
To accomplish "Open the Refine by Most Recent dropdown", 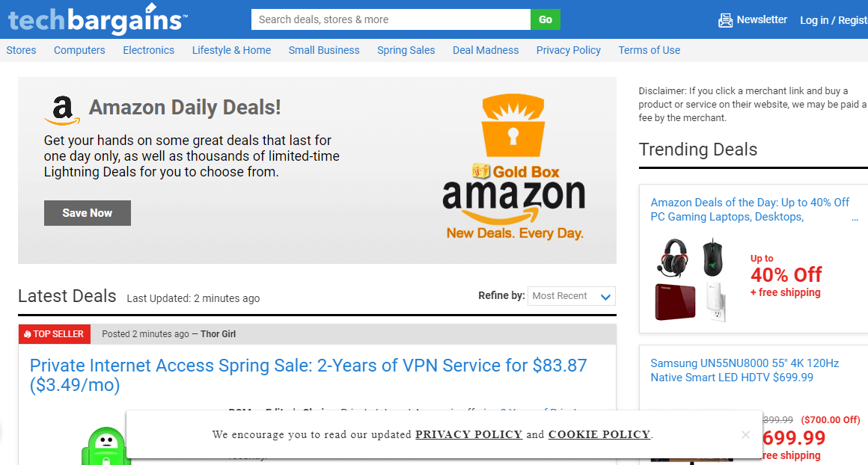I will coord(571,296).
